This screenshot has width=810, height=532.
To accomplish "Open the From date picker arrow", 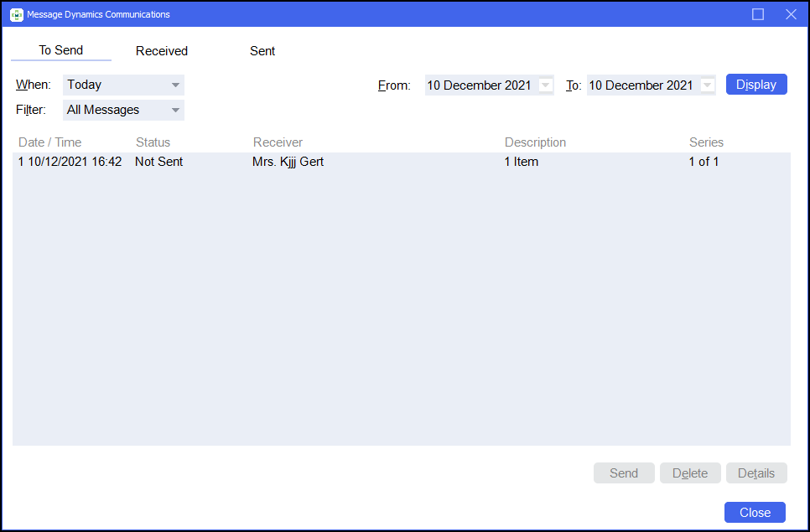I will [x=546, y=85].
